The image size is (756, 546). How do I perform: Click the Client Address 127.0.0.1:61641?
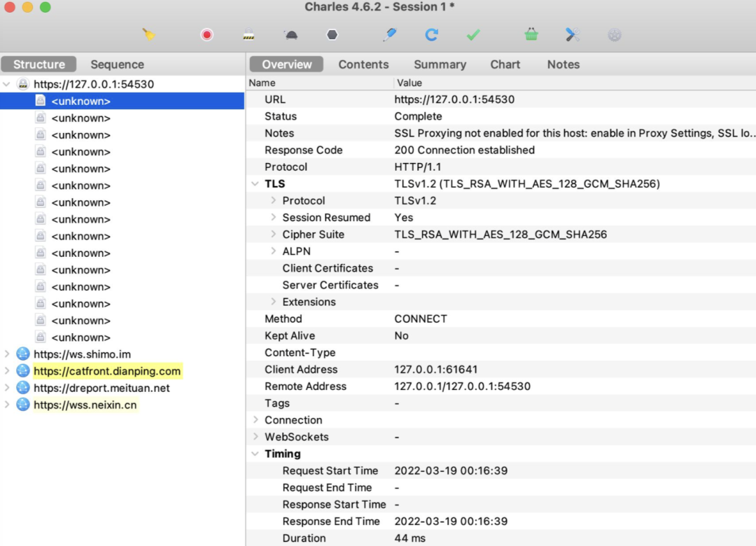click(436, 370)
